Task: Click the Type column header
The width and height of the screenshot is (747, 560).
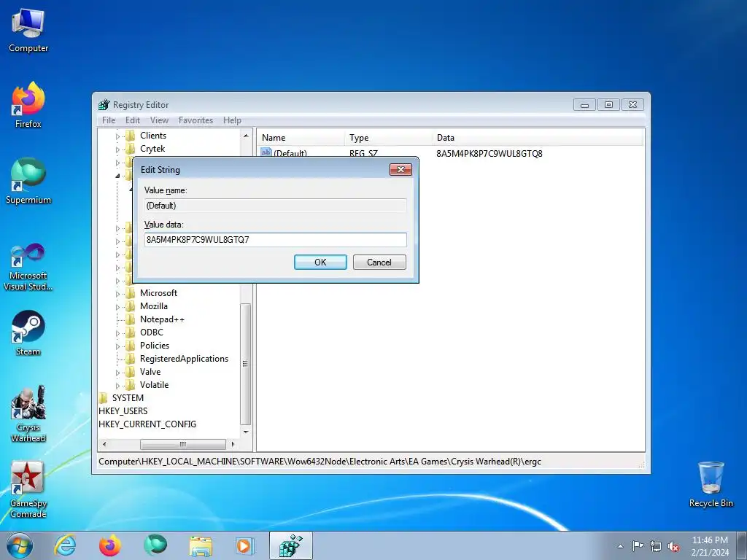Action: tap(388, 138)
